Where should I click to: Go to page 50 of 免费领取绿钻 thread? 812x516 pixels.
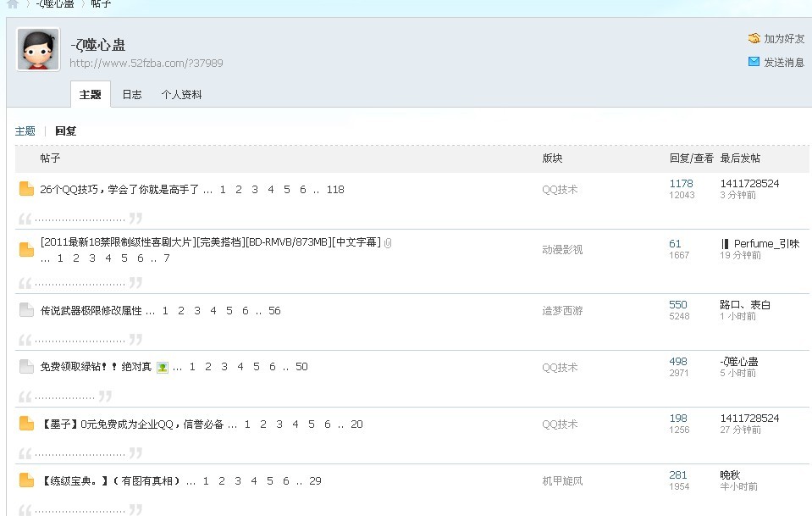[x=301, y=367]
